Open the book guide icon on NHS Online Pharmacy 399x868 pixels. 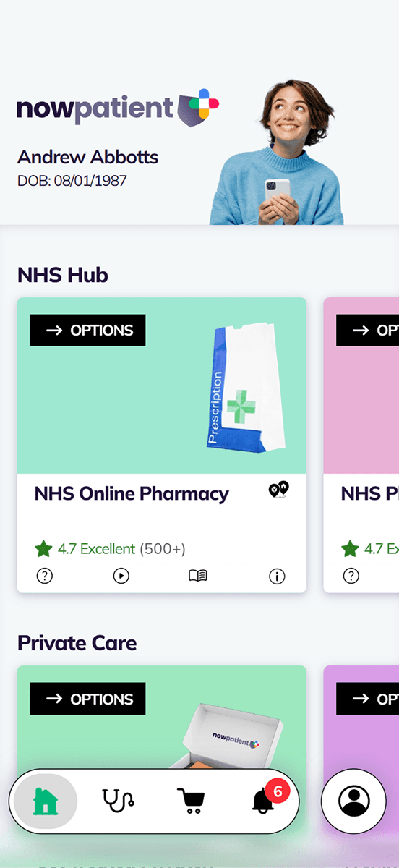[198, 576]
